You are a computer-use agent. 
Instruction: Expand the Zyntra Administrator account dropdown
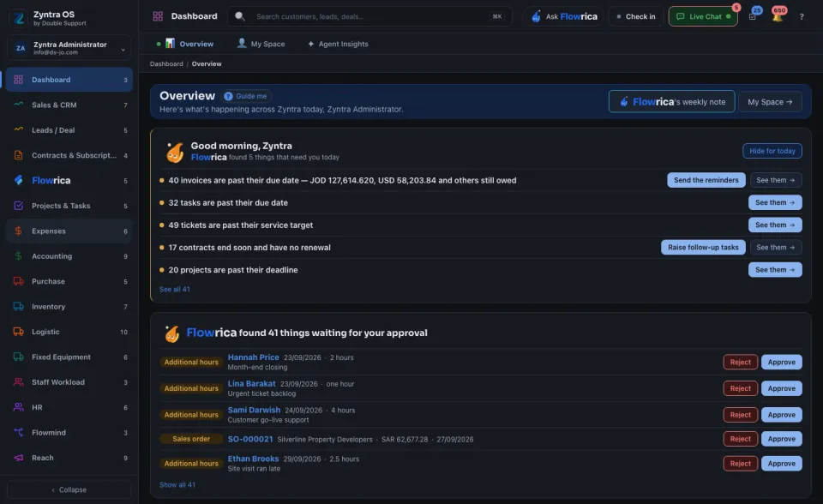click(x=69, y=48)
